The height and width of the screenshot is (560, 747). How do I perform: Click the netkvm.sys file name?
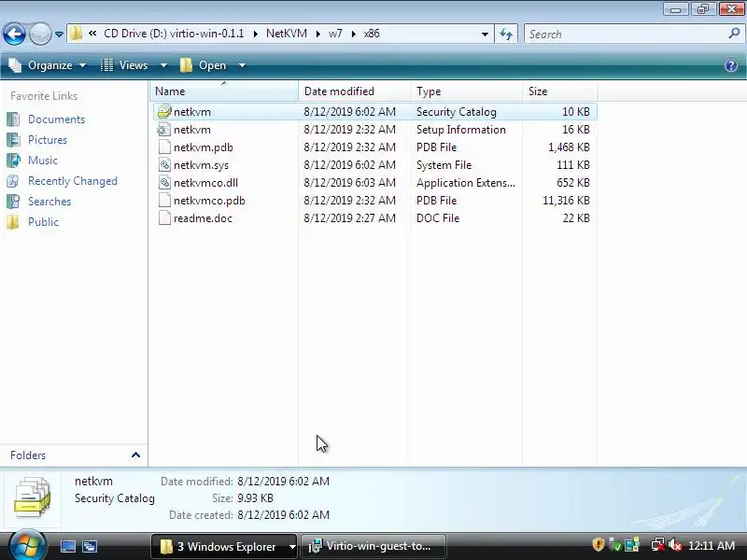201,165
